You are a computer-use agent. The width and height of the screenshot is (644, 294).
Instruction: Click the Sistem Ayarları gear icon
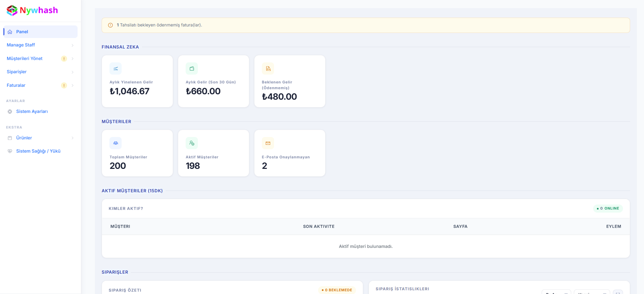(10, 112)
